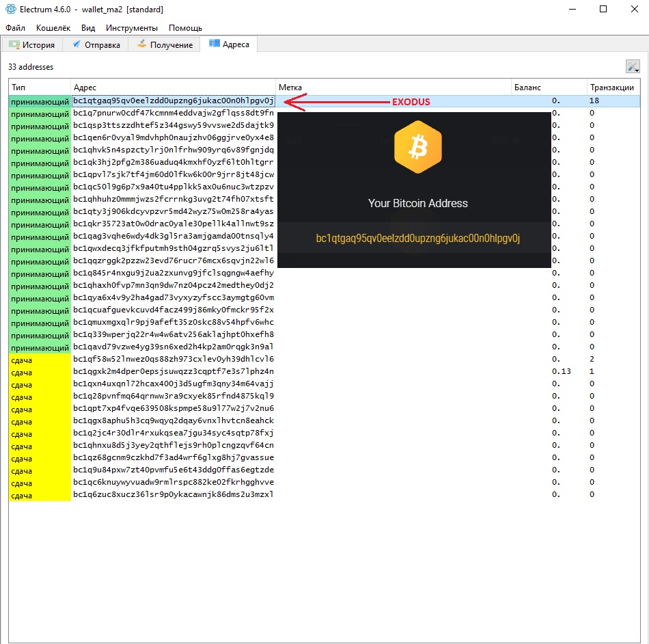This screenshot has width=649, height=644.
Task: Select change address bc1q28pvnfmq64qrnww3ra9cxyek85rfnd4875kql9
Action: (x=174, y=396)
